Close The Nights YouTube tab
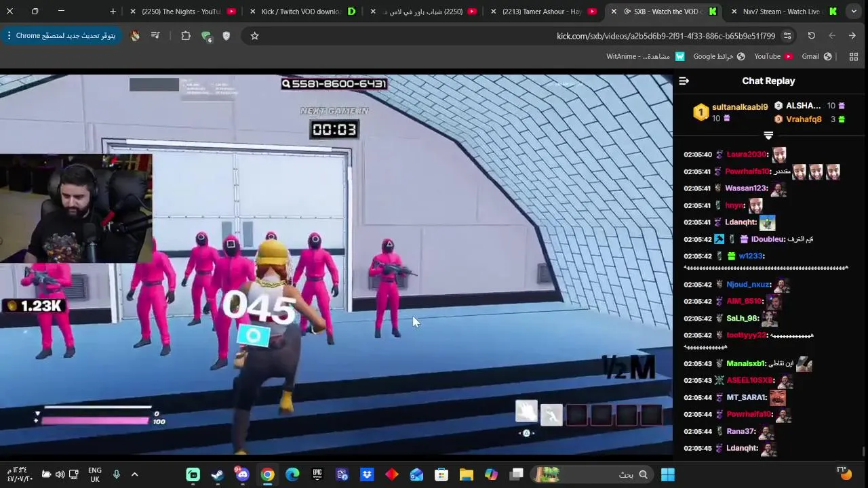This screenshot has height=488, width=868. tap(133, 12)
